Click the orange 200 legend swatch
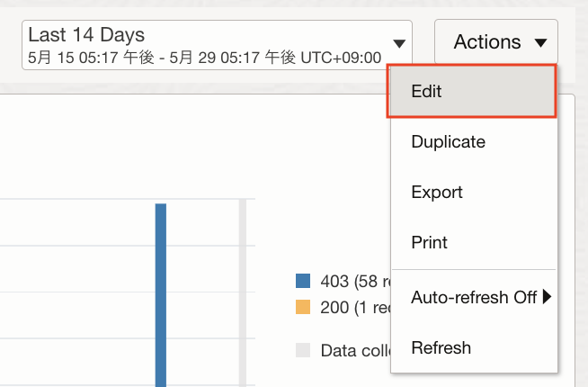588x387 pixels. pos(302,308)
